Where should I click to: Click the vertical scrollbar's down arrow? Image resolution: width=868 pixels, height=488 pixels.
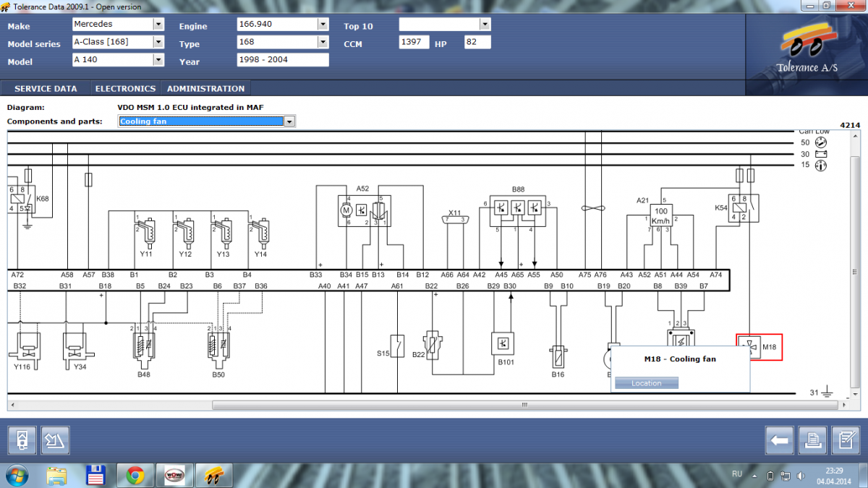pyautogui.click(x=855, y=396)
